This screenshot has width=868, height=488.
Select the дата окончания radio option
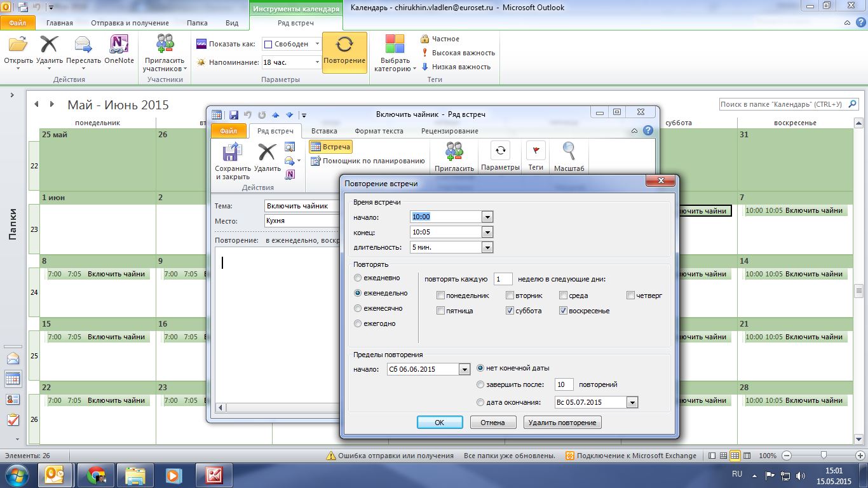(x=481, y=402)
